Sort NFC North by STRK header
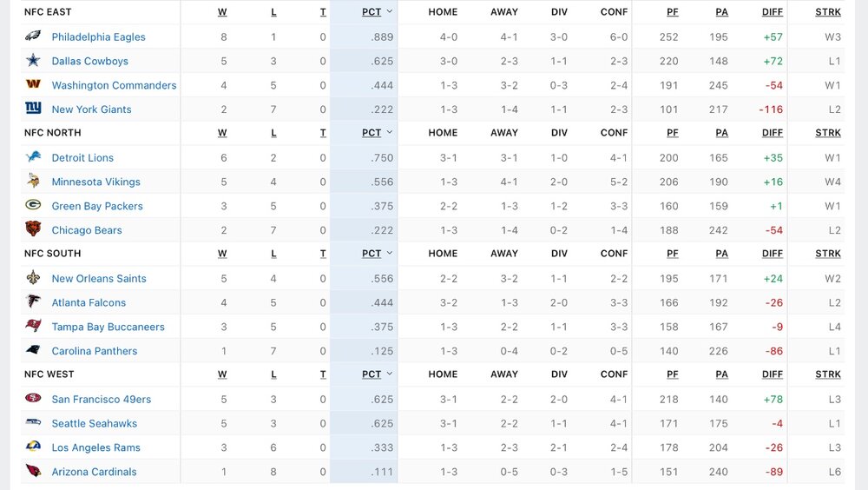The height and width of the screenshot is (490, 868). (828, 133)
